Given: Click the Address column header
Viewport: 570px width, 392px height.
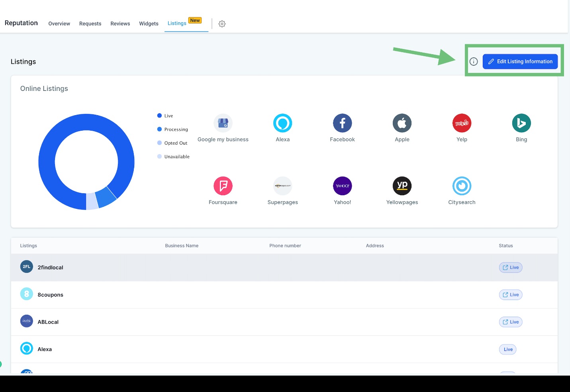Looking at the screenshot, I should tap(375, 246).
